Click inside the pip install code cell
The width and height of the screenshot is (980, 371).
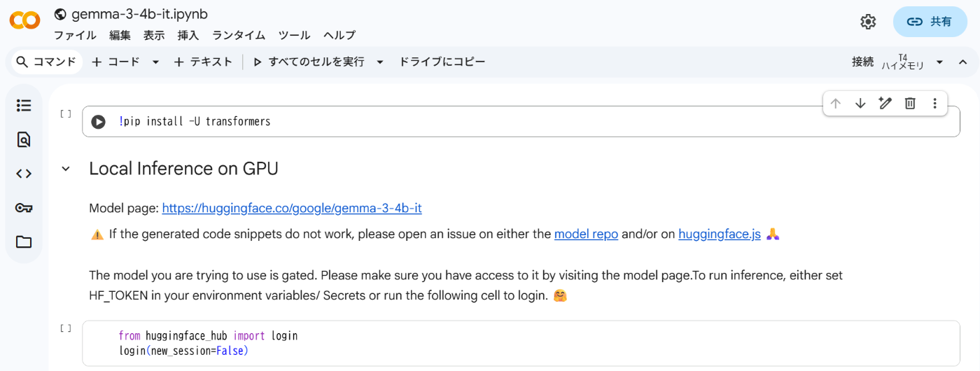click(521, 122)
